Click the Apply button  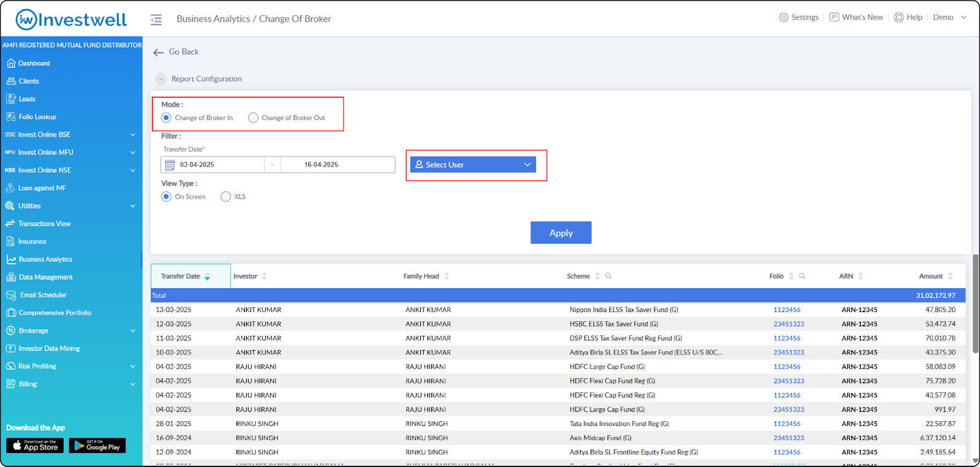pos(561,233)
